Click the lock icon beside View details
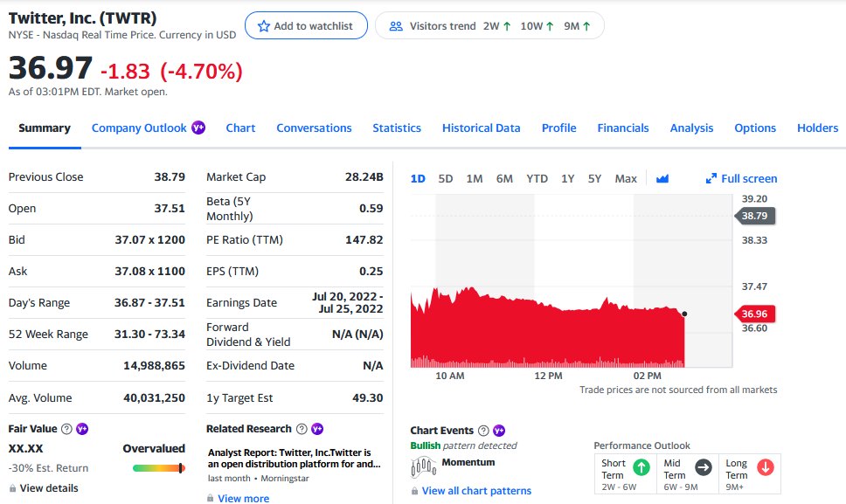Screen dimensions: 846x504 point(12,488)
